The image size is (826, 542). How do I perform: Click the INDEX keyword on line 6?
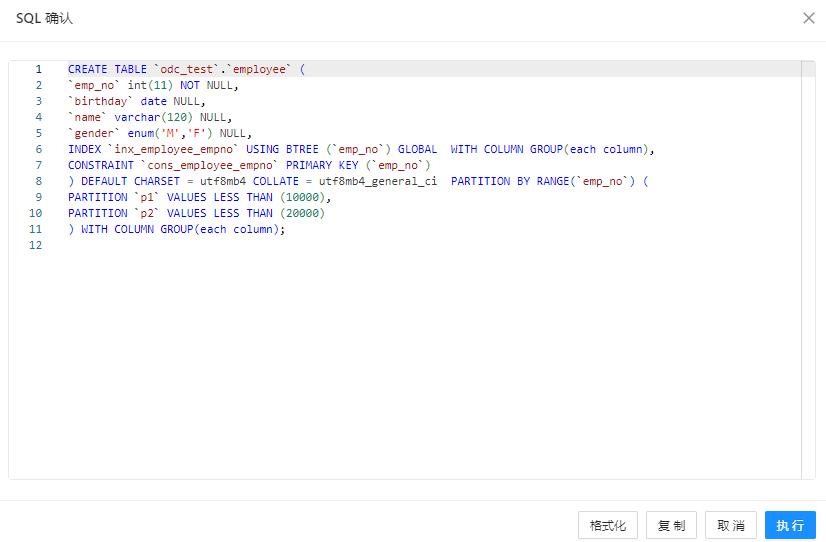coord(84,150)
